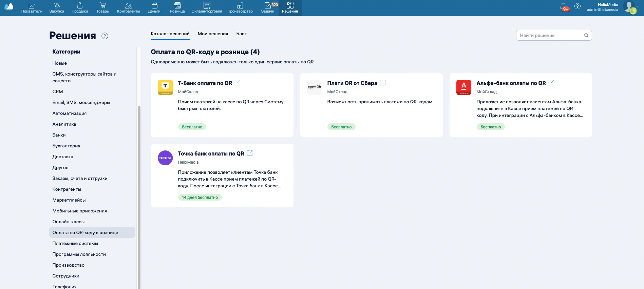Open the Точка банк оплаты по QR title
This screenshot has width=644, height=289.
211,153
